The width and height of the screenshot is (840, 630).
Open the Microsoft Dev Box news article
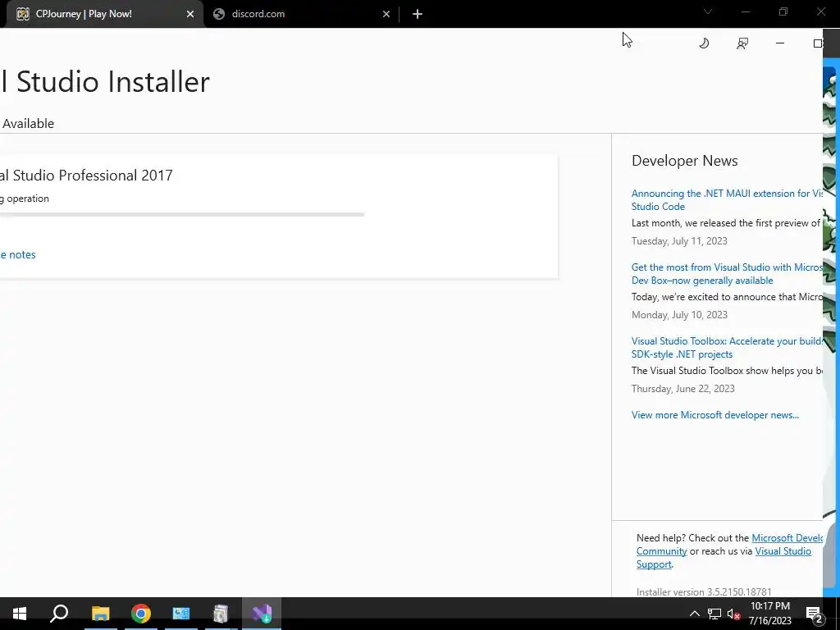(x=727, y=274)
